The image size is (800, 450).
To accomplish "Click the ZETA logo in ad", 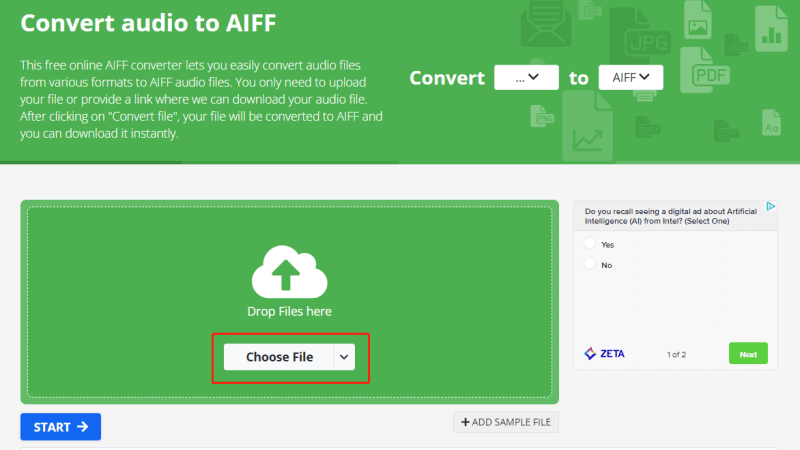I will [x=604, y=354].
